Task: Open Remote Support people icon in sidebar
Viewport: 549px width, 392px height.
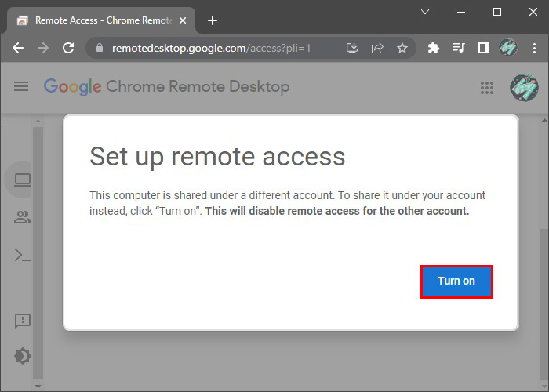Action: [22, 218]
